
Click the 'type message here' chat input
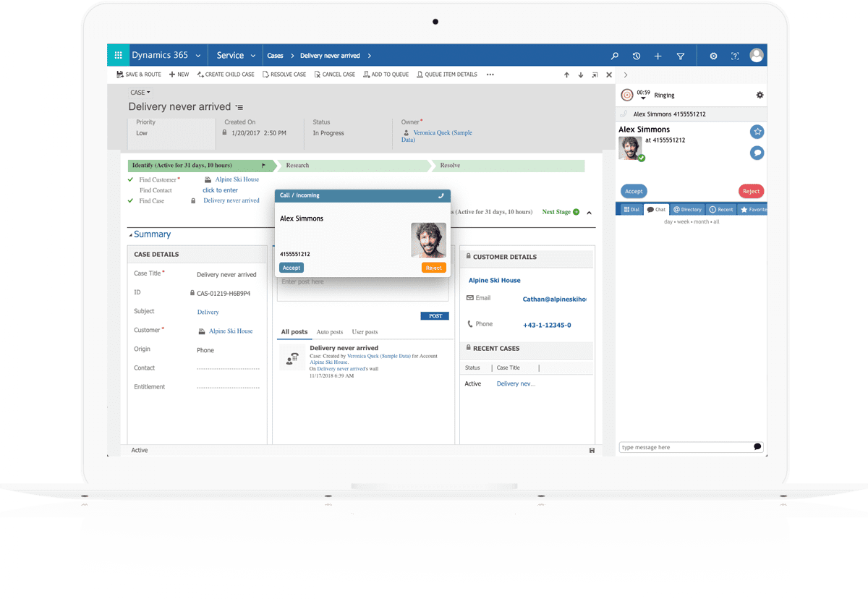(686, 447)
